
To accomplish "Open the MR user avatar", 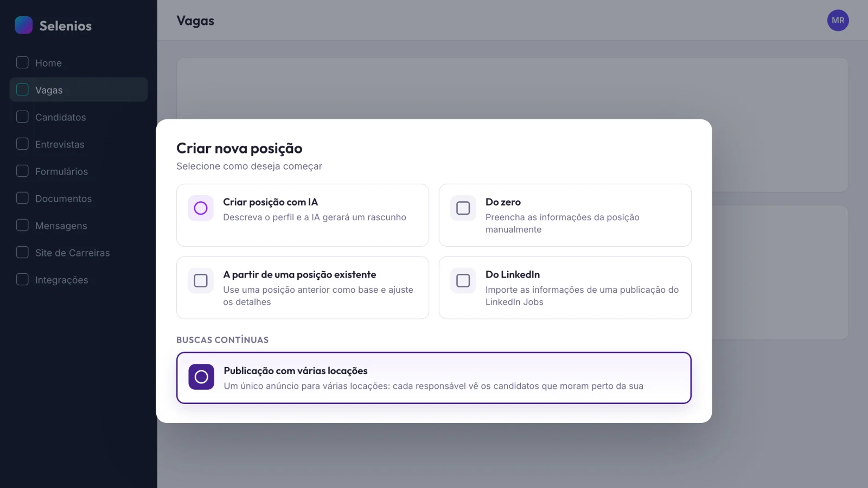I will pos(838,21).
